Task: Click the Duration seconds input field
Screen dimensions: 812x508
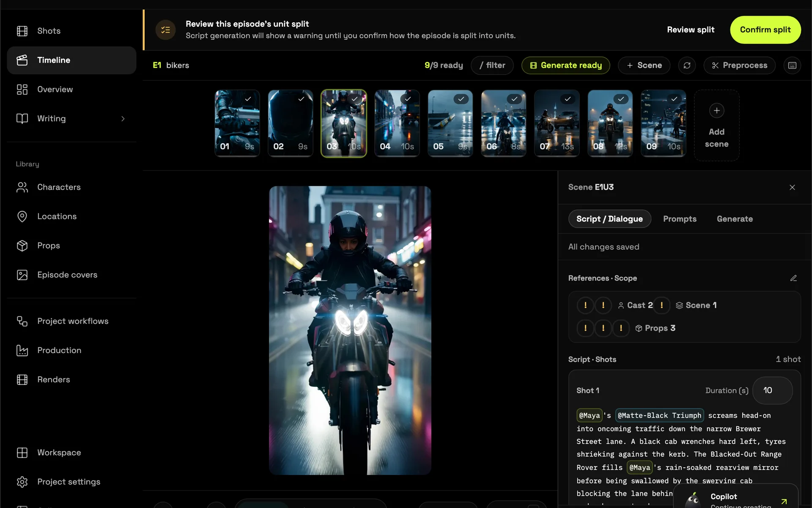Action: (772, 390)
